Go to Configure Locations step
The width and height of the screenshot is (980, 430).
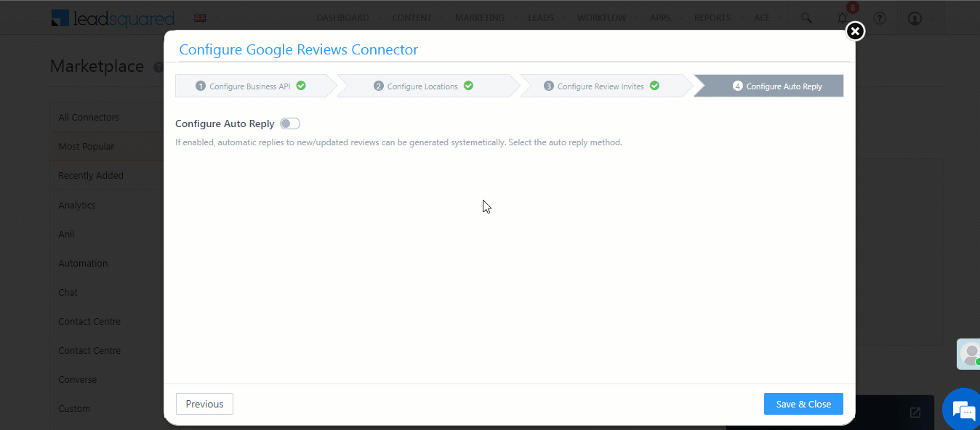(x=428, y=86)
